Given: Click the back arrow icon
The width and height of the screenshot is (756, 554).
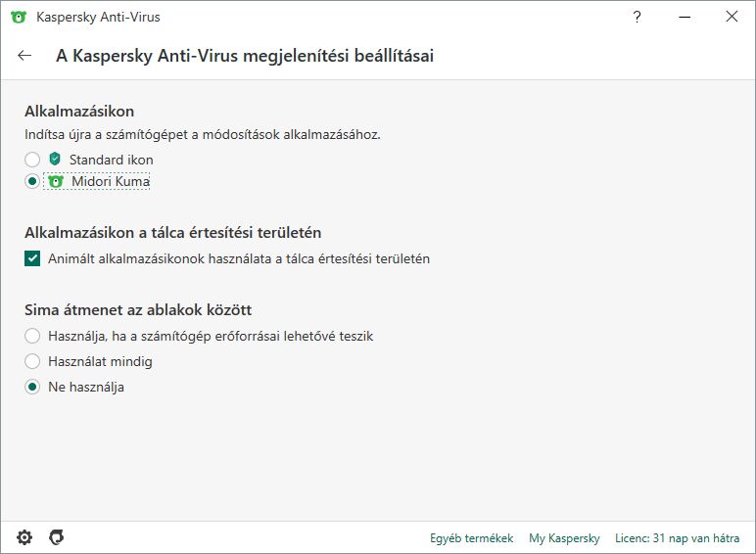Looking at the screenshot, I should 24,56.
